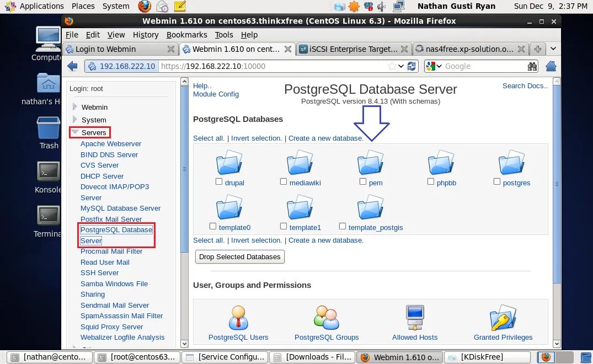This screenshot has height=364, width=593.
Task: Click Drop Selected Databases button
Action: click(240, 256)
